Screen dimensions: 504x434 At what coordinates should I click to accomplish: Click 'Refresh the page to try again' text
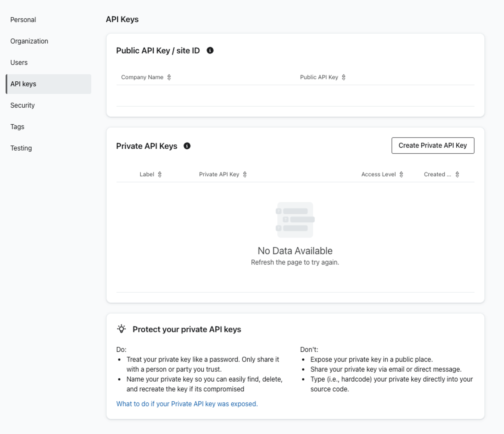295,262
